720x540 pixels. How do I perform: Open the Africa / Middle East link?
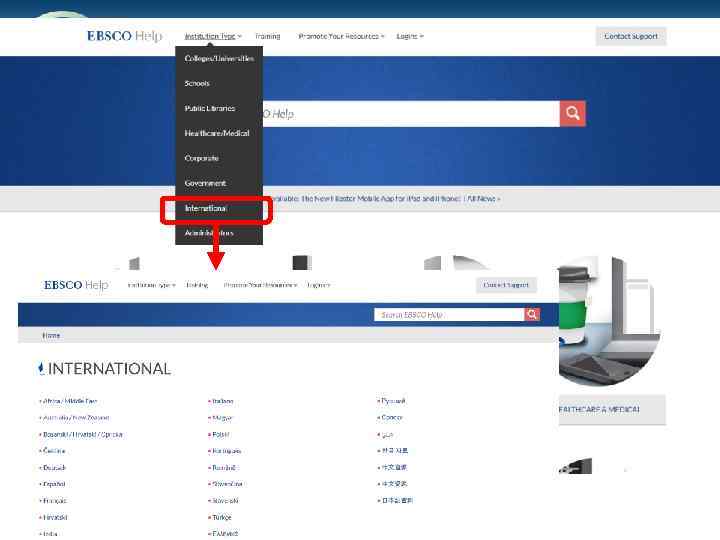[x=70, y=401]
